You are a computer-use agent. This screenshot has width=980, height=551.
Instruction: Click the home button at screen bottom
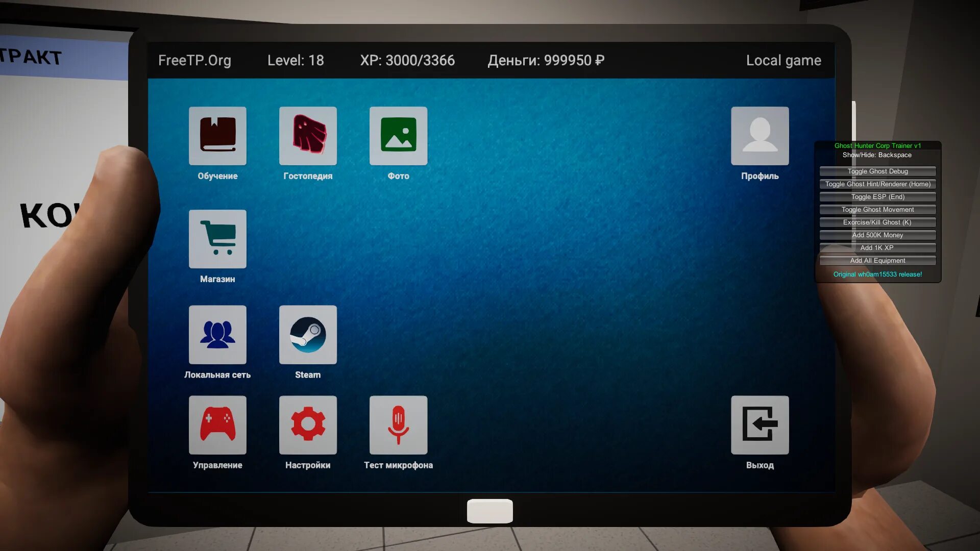[x=489, y=510]
